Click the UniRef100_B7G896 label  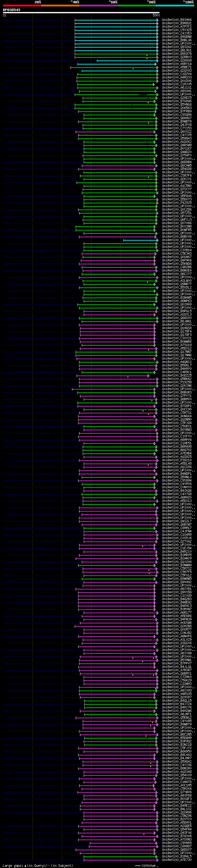[177, 101]
